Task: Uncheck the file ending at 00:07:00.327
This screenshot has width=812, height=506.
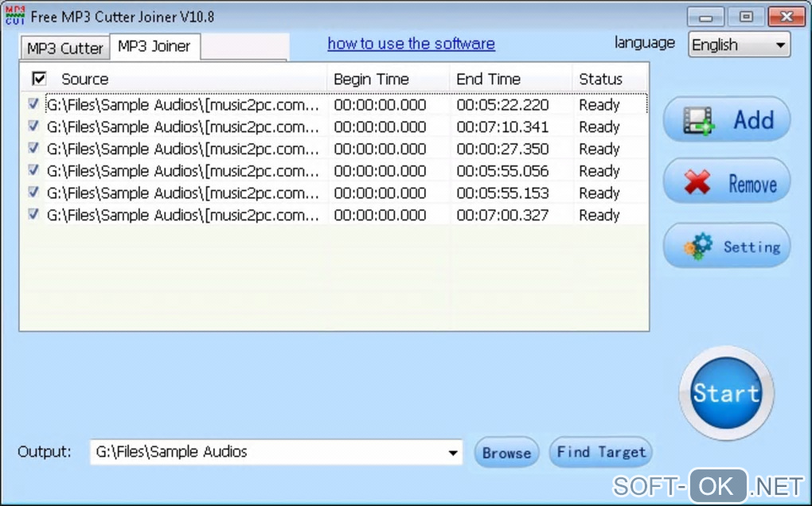Action: 33,214
